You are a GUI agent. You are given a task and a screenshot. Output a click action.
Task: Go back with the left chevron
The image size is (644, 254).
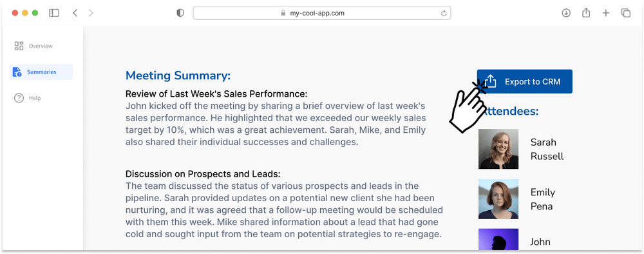[x=75, y=13]
